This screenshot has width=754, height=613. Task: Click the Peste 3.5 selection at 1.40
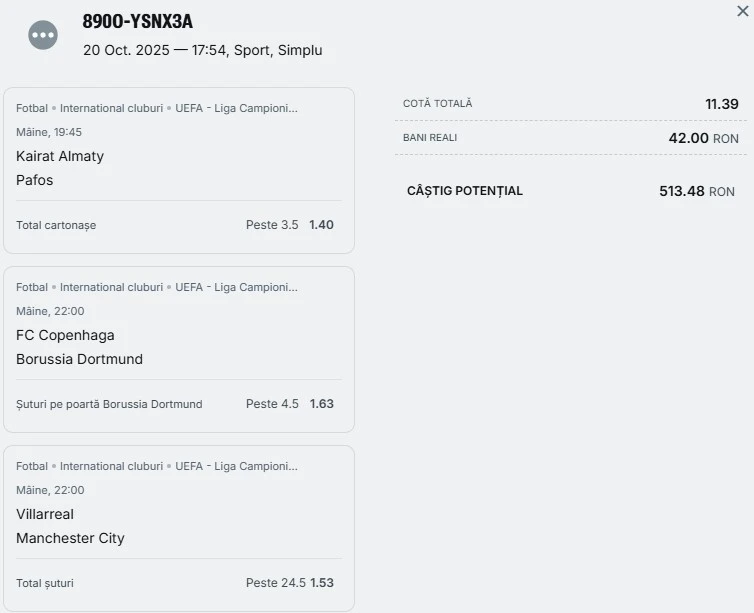289,225
